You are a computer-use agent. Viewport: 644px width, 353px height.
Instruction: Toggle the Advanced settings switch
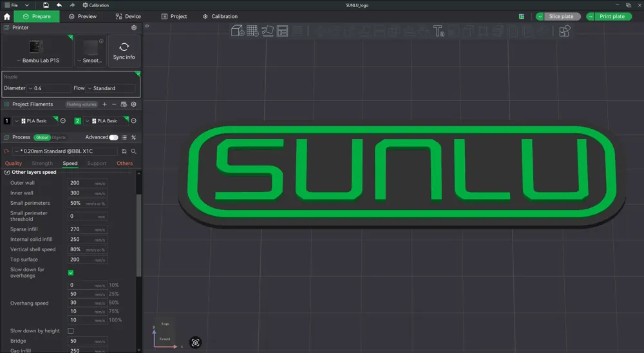[x=113, y=137]
